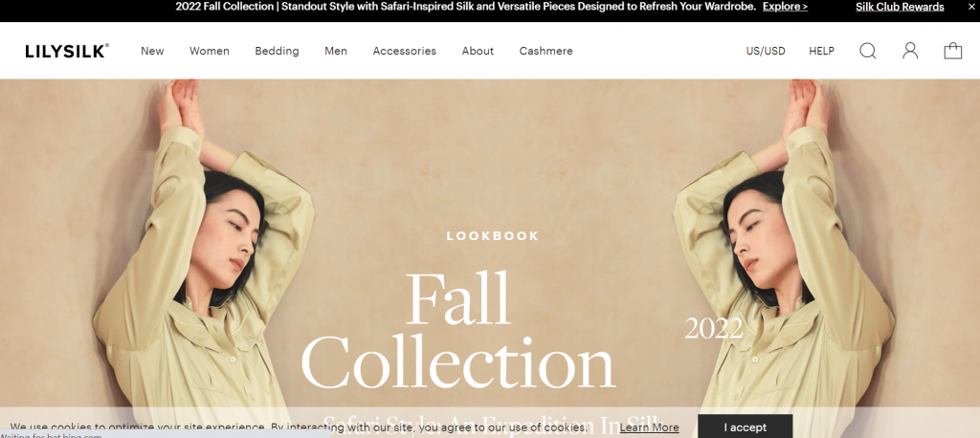Open the Women menu

point(210,52)
